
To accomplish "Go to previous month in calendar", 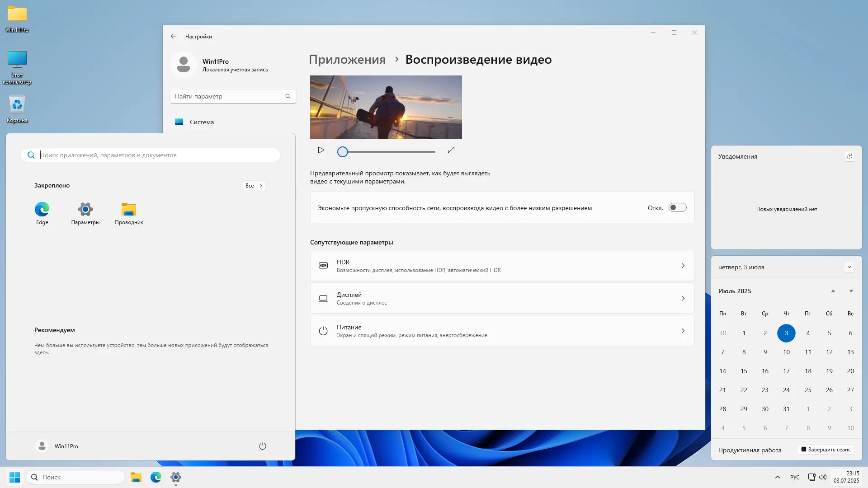I will click(833, 291).
